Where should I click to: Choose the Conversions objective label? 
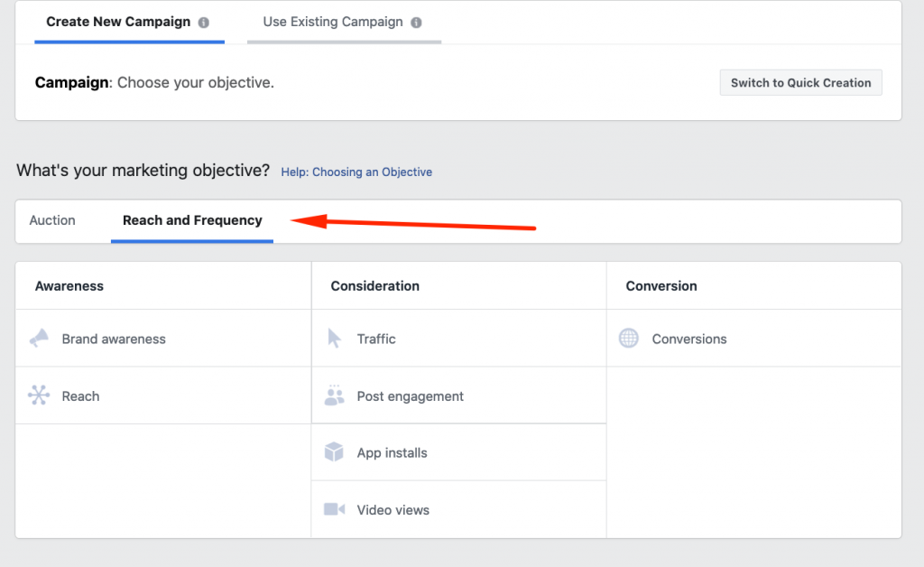click(x=689, y=339)
